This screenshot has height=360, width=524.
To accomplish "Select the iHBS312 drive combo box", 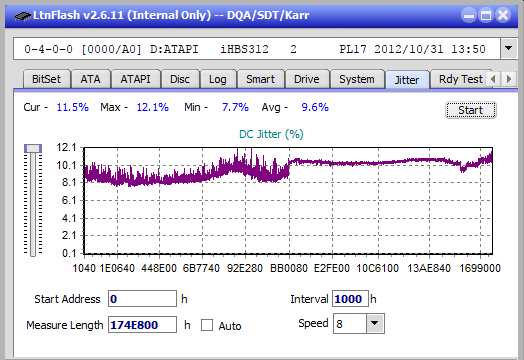I will (x=257, y=49).
